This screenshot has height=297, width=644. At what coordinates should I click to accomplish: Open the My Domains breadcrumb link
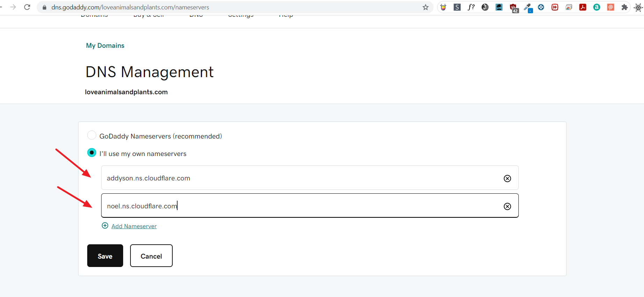[x=105, y=45]
